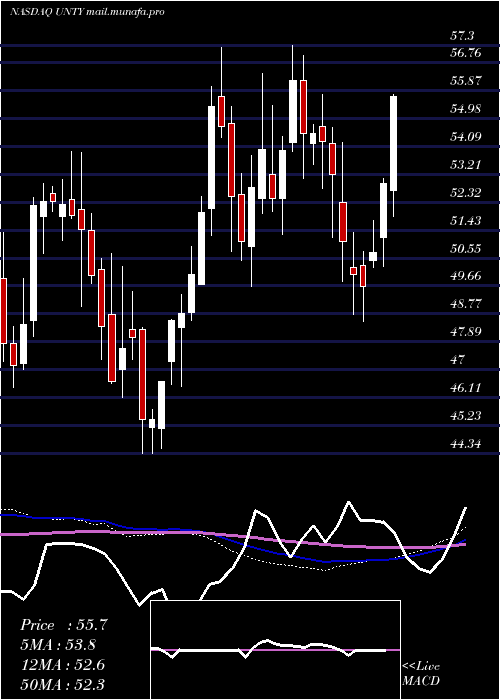Click the 5MA : 53.8 readout
The height and width of the screenshot is (700, 500).
pyautogui.click(x=58, y=645)
